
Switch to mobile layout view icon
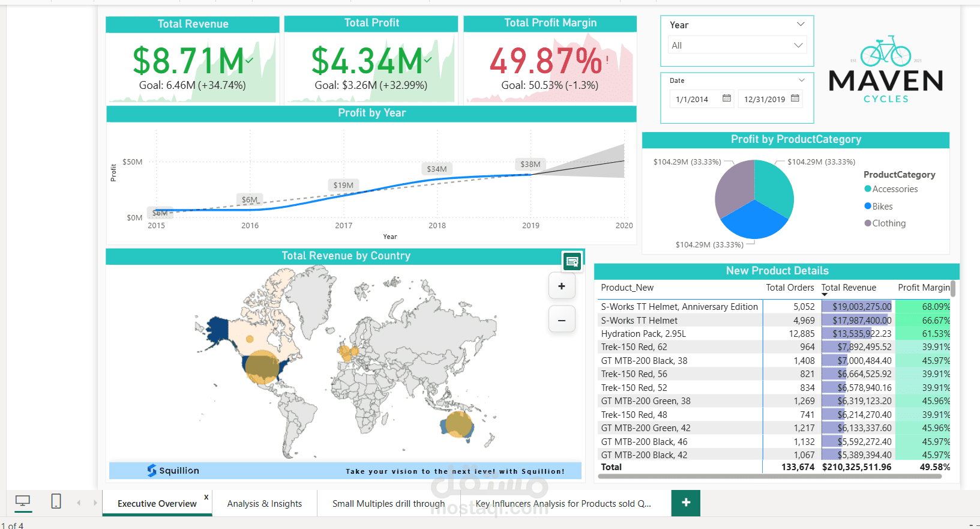pos(56,501)
